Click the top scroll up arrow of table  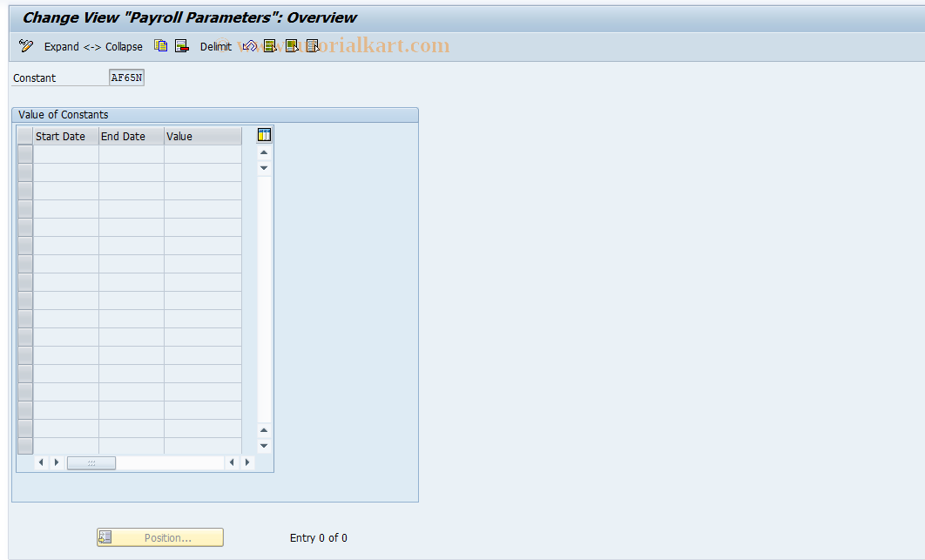coord(264,152)
